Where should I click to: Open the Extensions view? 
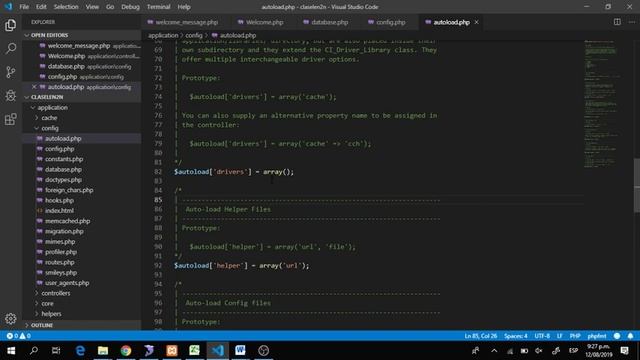pos(11,119)
